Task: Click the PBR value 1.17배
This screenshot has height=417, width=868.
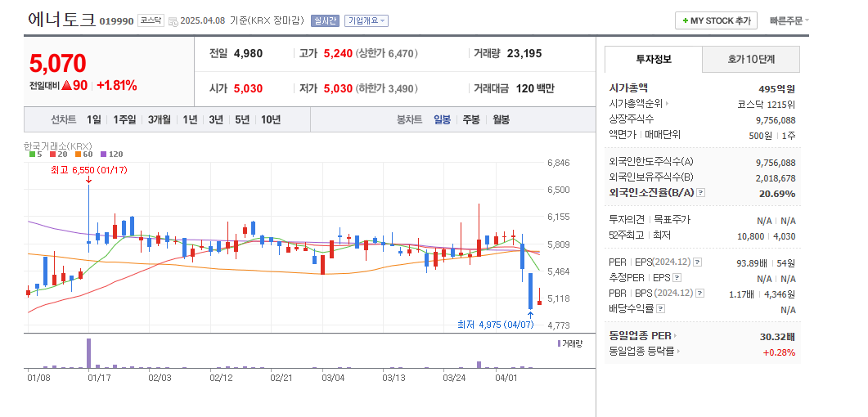Action: (x=740, y=294)
